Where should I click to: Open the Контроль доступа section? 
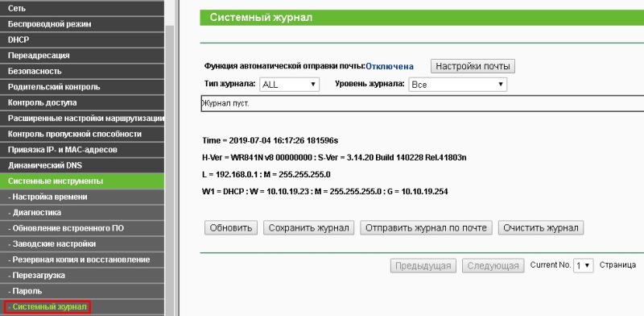click(82, 102)
